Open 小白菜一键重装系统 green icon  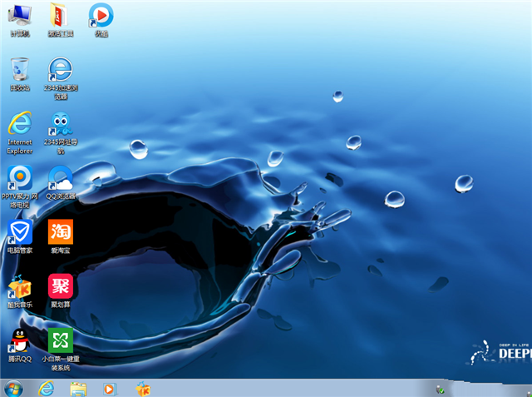point(60,341)
